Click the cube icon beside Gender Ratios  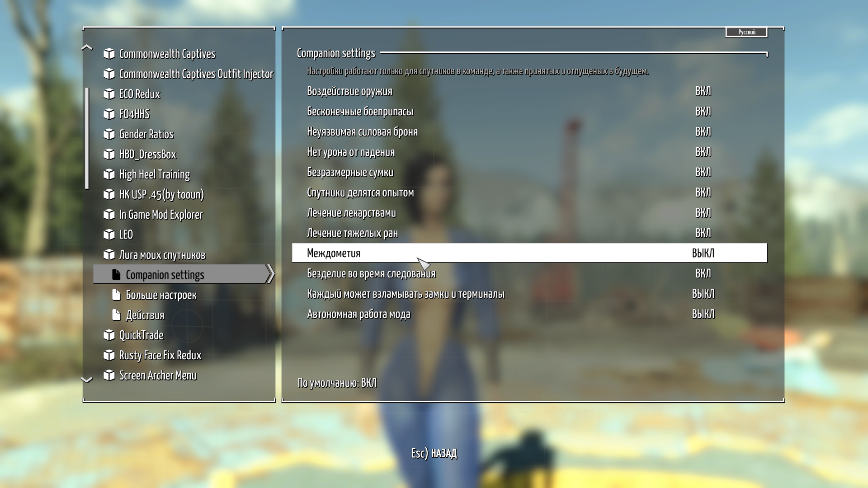(109, 134)
